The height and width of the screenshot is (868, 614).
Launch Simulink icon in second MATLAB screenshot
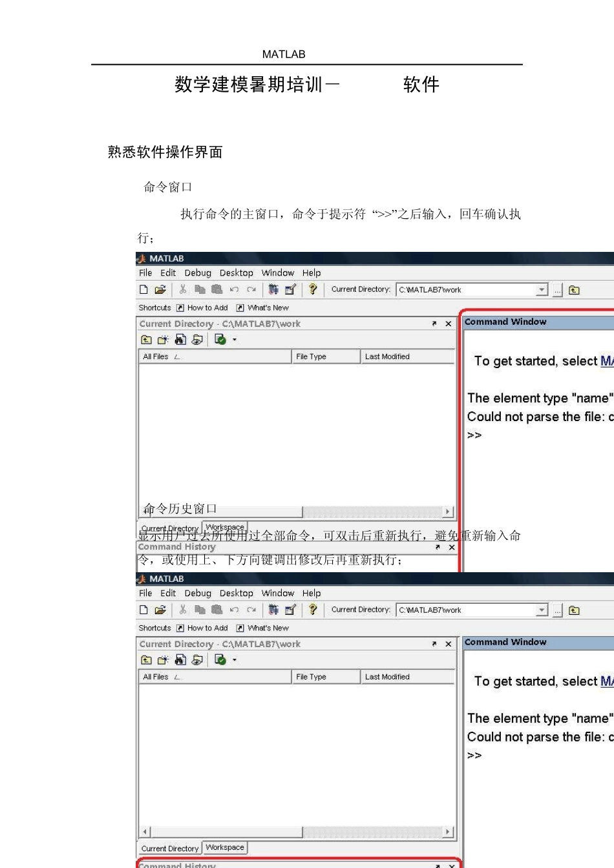tap(273, 610)
